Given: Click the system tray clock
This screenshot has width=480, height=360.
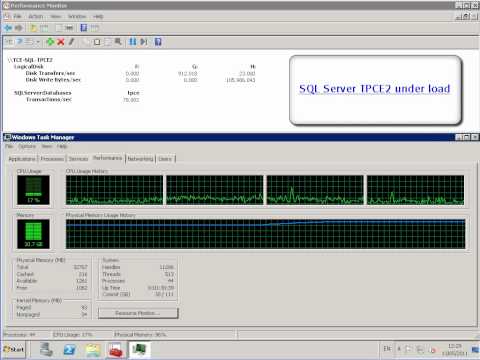Looking at the screenshot, I should (455, 350).
